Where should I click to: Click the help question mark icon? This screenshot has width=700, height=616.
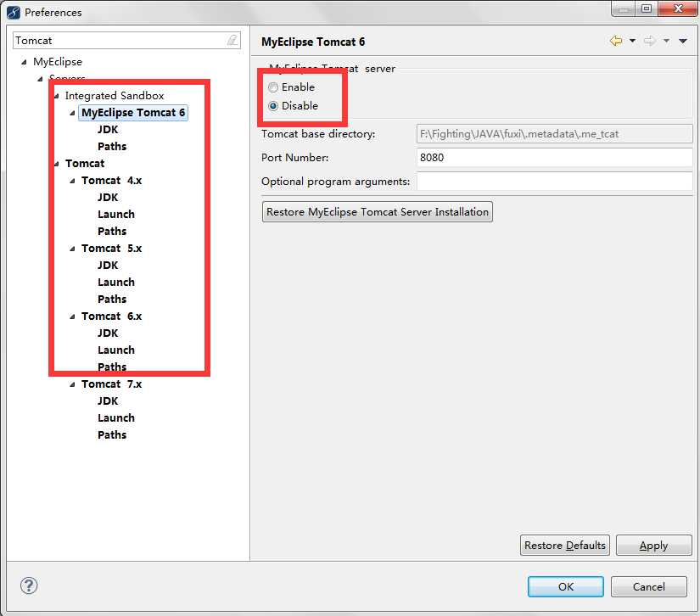[29, 585]
